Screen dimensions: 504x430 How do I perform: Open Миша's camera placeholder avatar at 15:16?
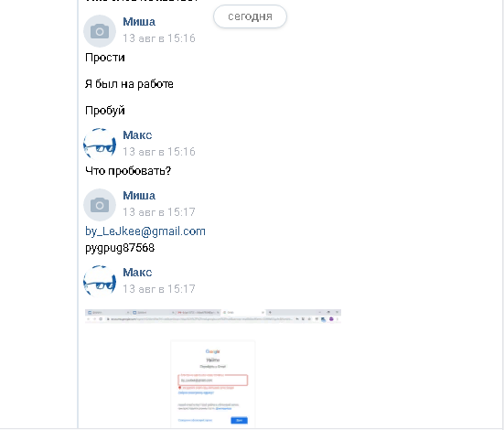click(x=100, y=31)
